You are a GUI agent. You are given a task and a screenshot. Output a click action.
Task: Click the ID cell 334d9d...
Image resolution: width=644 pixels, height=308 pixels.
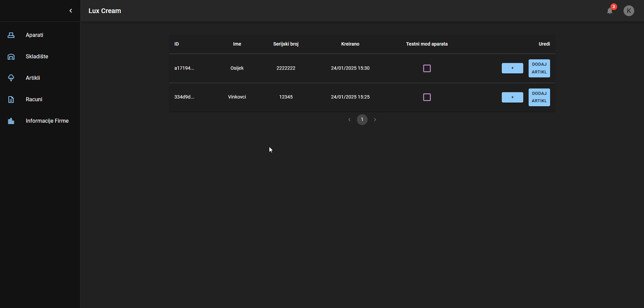coord(184,97)
